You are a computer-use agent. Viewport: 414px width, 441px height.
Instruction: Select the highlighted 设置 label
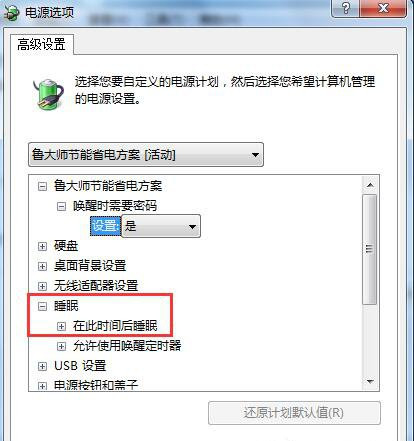105,226
